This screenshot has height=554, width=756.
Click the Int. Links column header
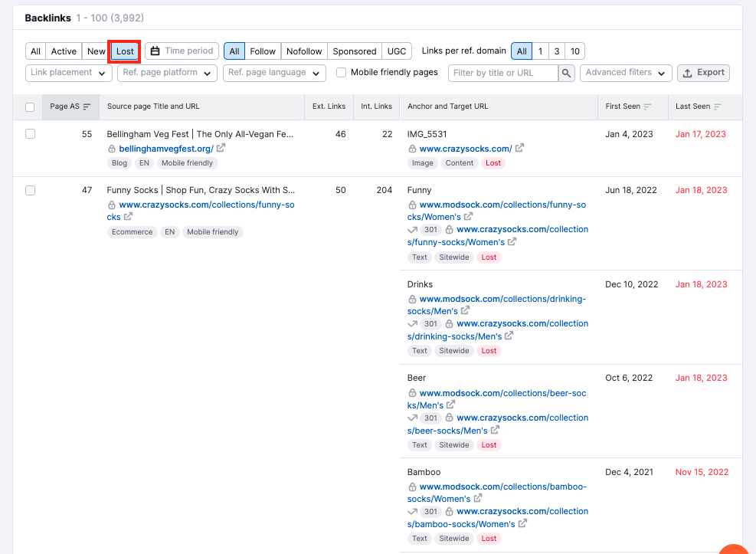tap(377, 107)
